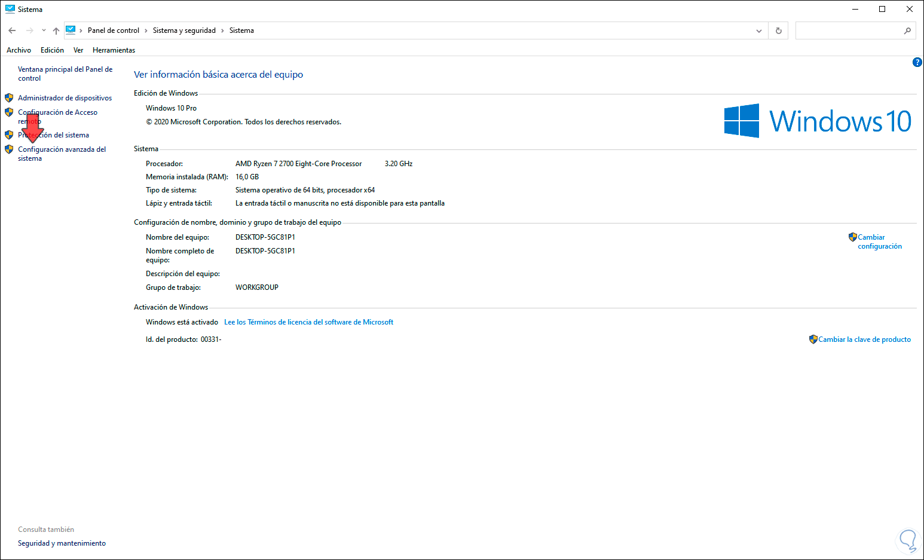The height and width of the screenshot is (560, 924).
Task: Click the shield icon beside Cambiar la clave
Action: tap(813, 339)
